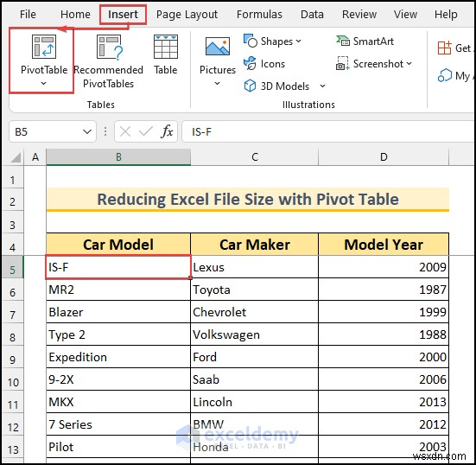Select the cell containing IS-F

(x=118, y=267)
